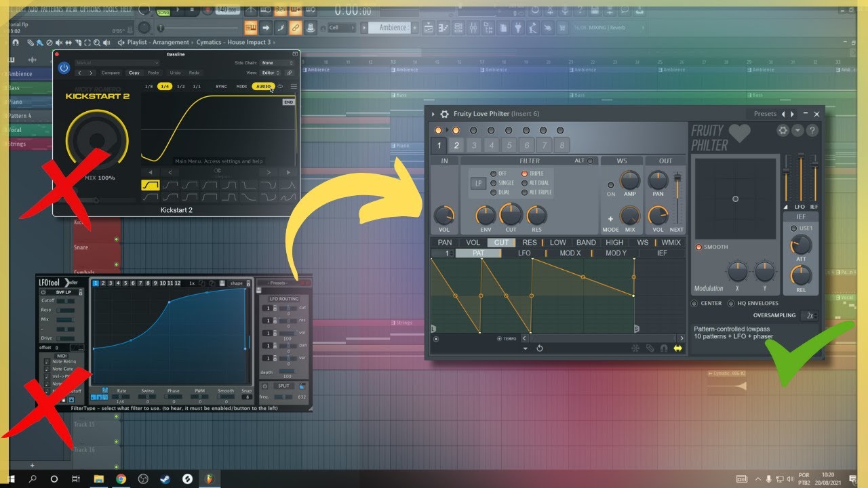Enable the OFF filter mode radio
Viewport: 868px width, 488px height.
493,174
